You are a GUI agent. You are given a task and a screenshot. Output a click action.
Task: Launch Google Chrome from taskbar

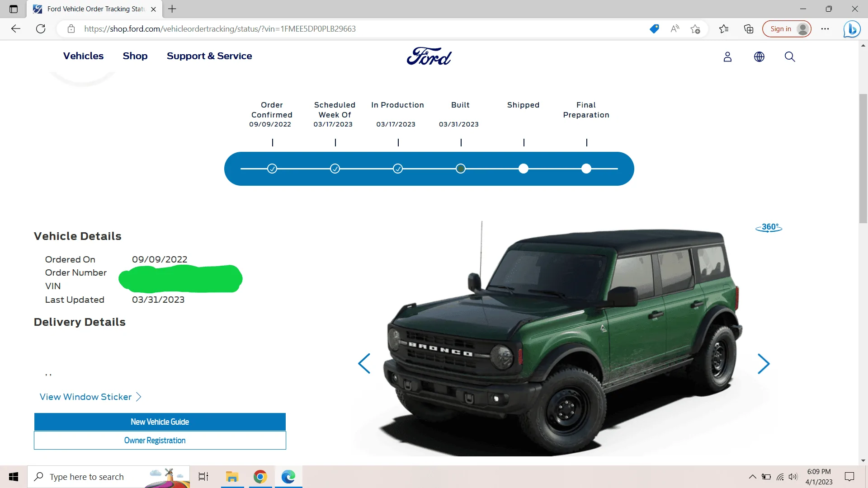point(260,477)
